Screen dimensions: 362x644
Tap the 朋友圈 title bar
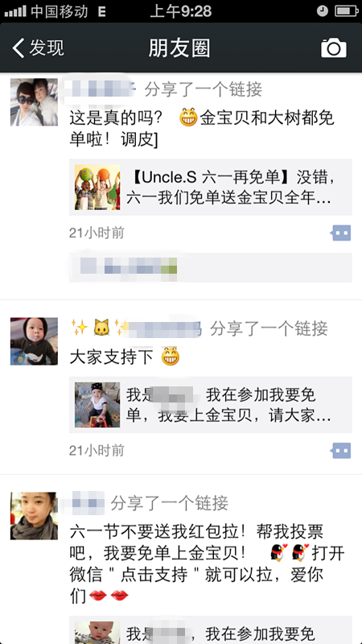[x=179, y=48]
